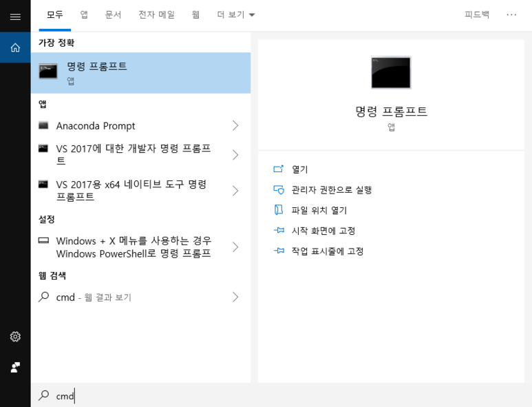Choose 작업 표시줄에 고정
Viewport: 532px width, 407px height.
click(x=328, y=251)
